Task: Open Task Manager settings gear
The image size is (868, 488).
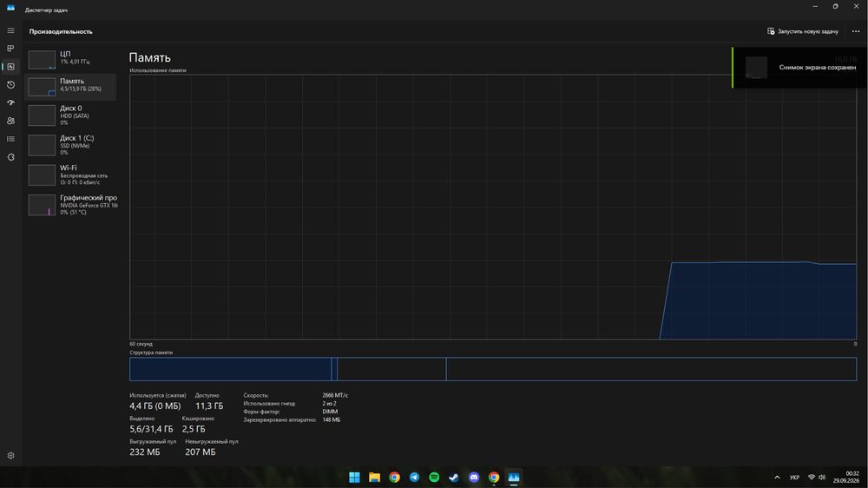Action: pos(10,455)
